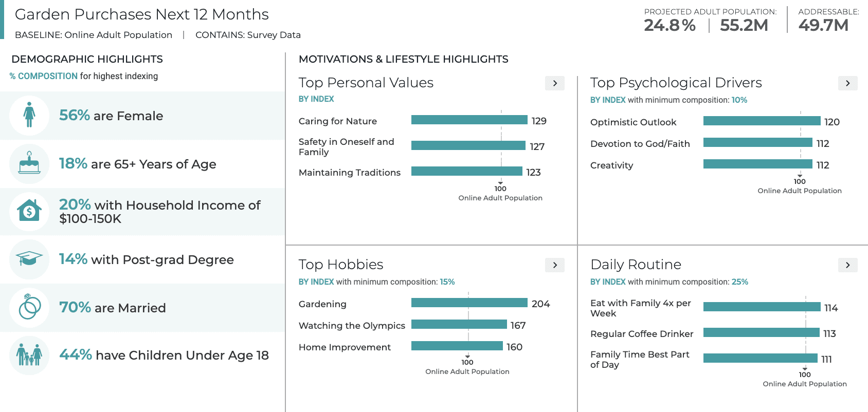
Task: Click the 25% minimum composition value
Action: 739,282
